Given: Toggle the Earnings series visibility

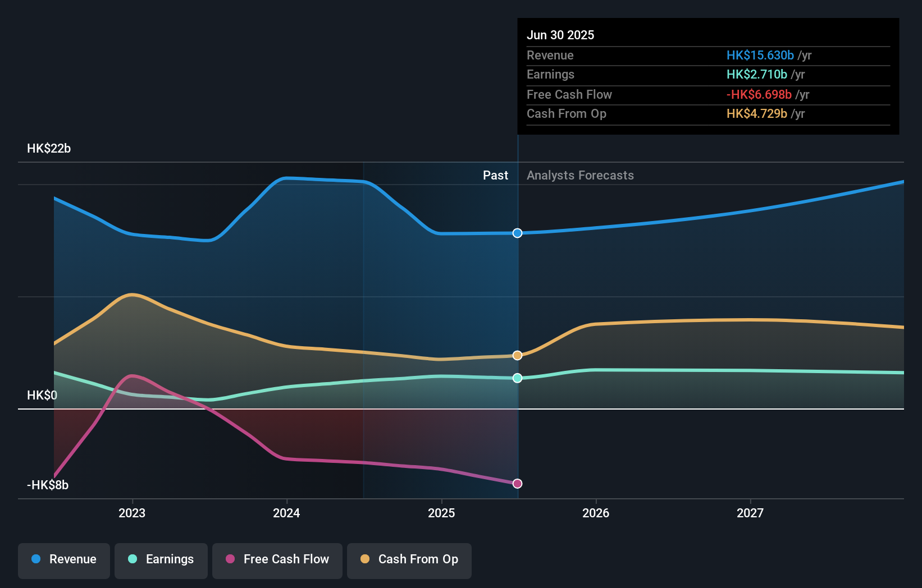Looking at the screenshot, I should tap(161, 560).
